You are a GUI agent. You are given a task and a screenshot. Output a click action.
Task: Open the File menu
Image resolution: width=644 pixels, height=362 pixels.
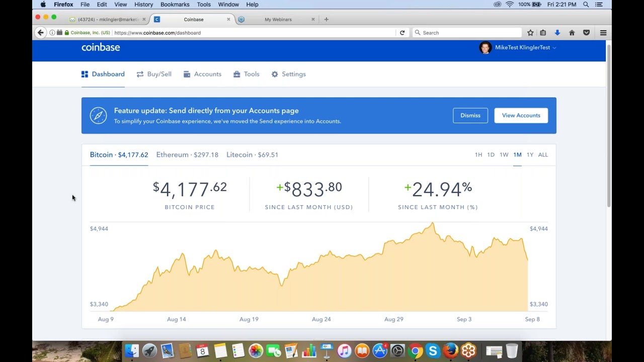click(85, 5)
